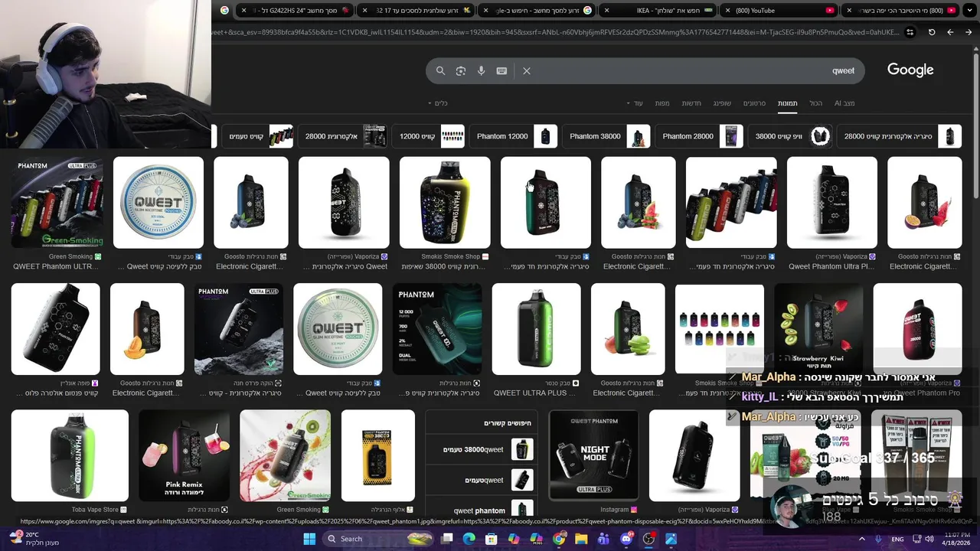Filter by וויפ קוויט 38000 chip
This screenshot has height=551, width=980.
point(789,136)
